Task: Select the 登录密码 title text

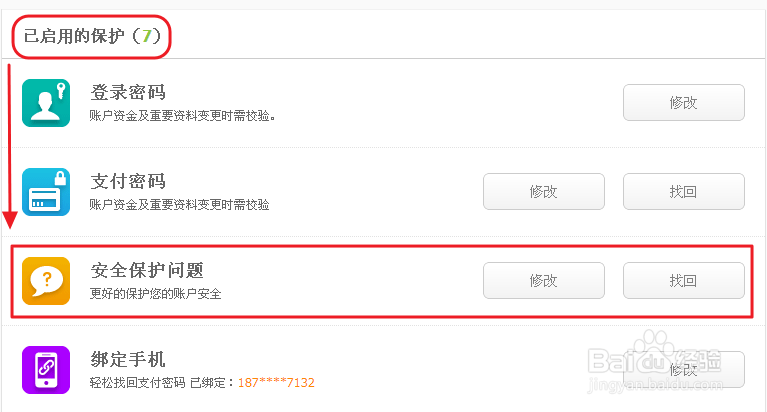Action: click(x=128, y=93)
